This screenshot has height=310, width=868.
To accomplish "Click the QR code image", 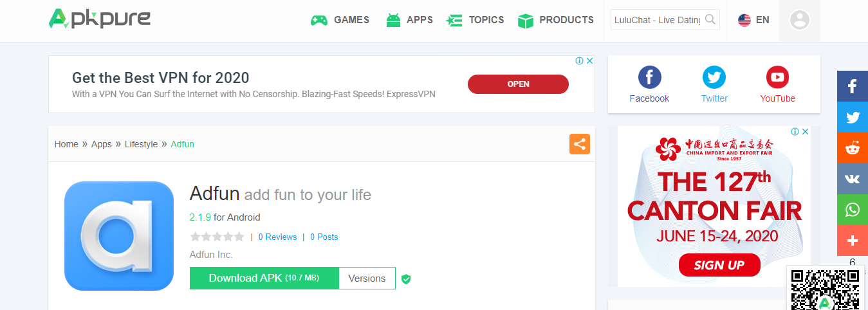I will pyautogui.click(x=826, y=289).
